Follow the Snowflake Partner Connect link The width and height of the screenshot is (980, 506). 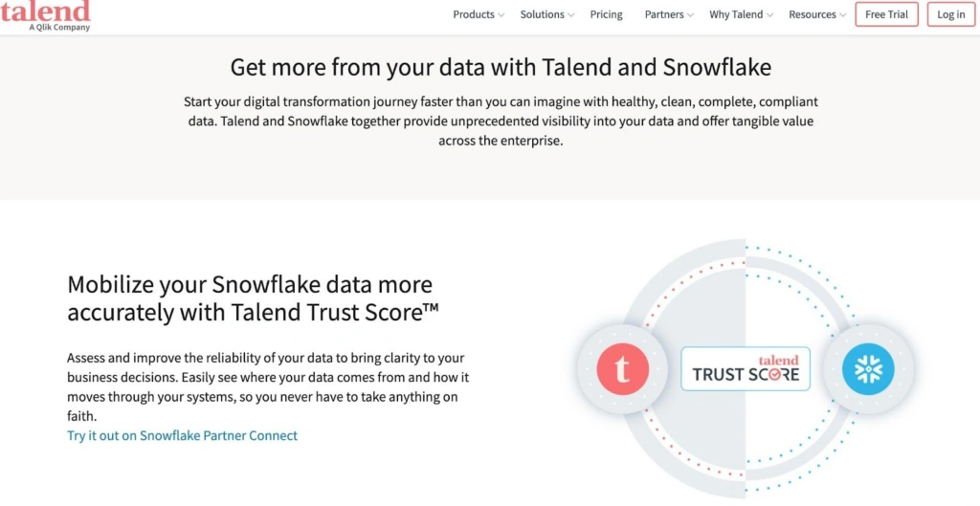click(x=182, y=435)
